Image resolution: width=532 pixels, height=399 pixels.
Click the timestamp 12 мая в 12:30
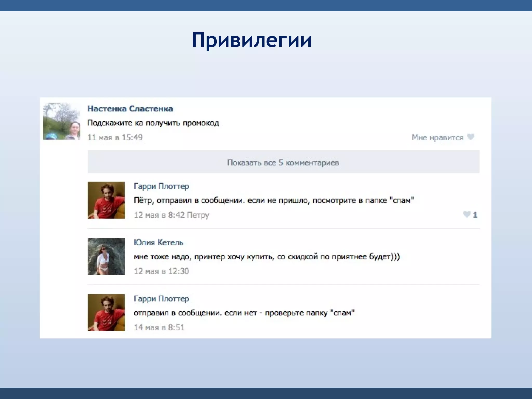(x=162, y=271)
